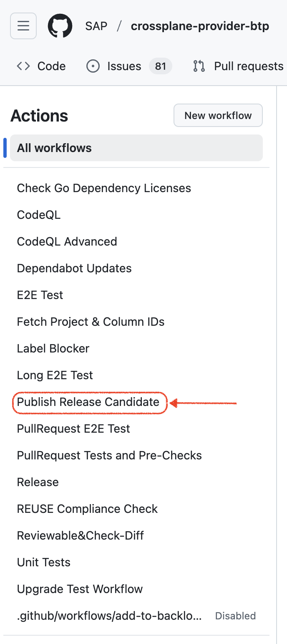Viewport: 287px width, 644px height.
Task: Click the 81 issues counter badge
Action: click(x=161, y=66)
